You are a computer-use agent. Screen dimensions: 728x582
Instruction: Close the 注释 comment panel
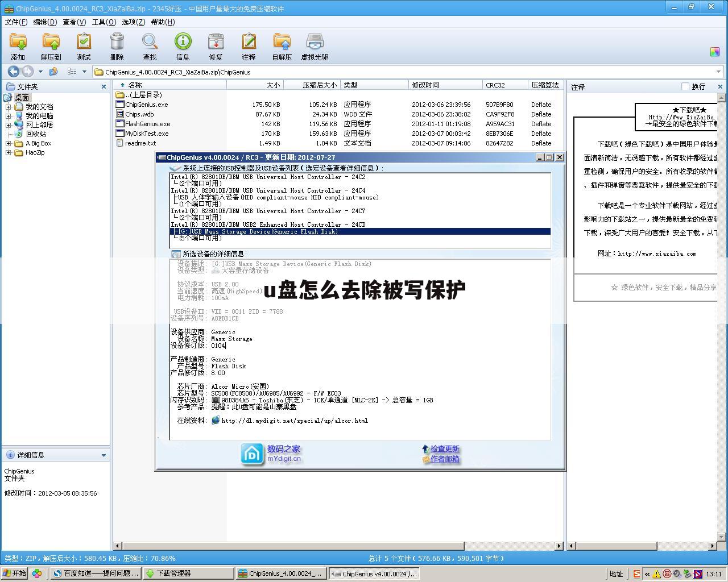point(720,86)
